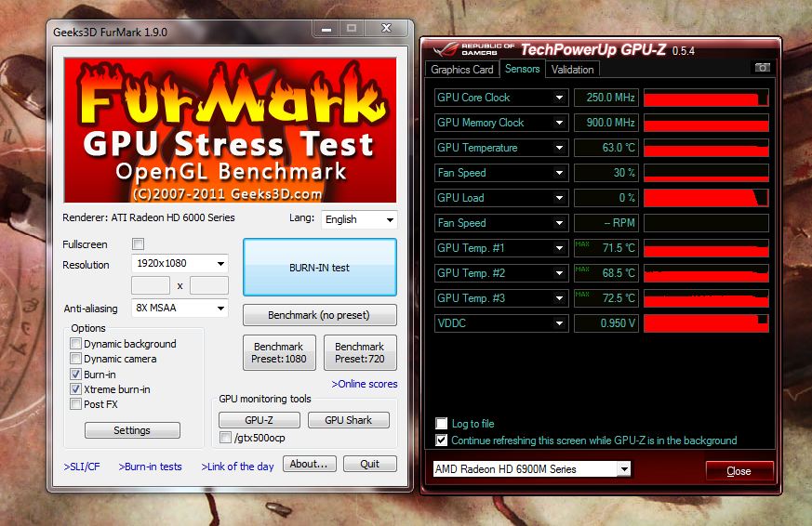Open the Online scores link
The height and width of the screenshot is (526, 812).
click(365, 384)
